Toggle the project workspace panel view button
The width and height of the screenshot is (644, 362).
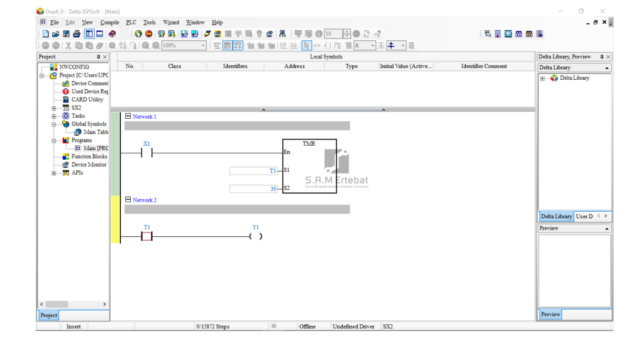89,34
